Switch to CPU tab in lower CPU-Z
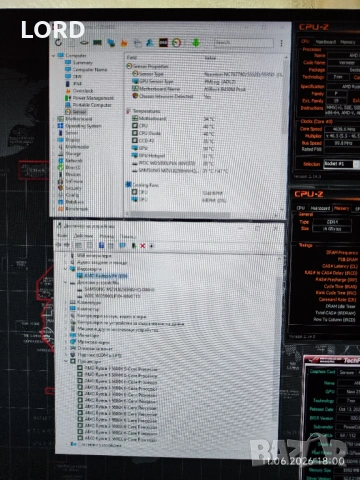The height and width of the screenshot is (480, 360). 301,208
